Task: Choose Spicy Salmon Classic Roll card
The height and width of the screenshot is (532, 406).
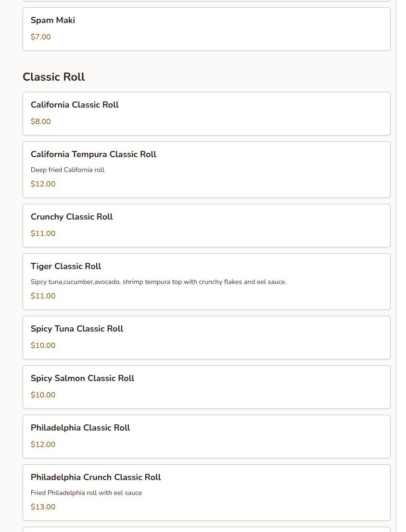Action: 206,387
